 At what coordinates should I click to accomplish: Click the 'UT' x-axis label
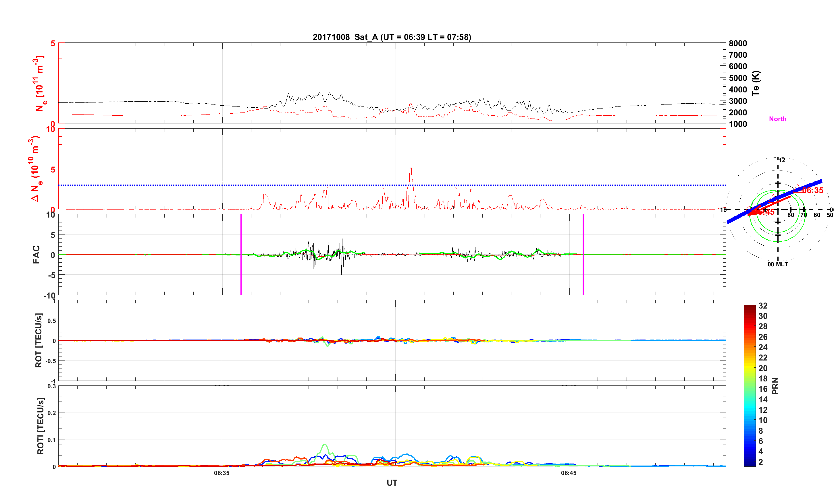coord(392,483)
